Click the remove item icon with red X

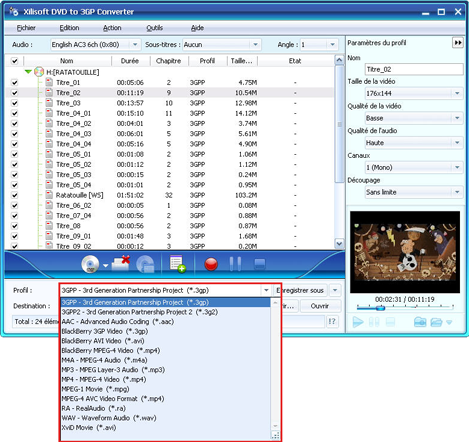click(120, 263)
